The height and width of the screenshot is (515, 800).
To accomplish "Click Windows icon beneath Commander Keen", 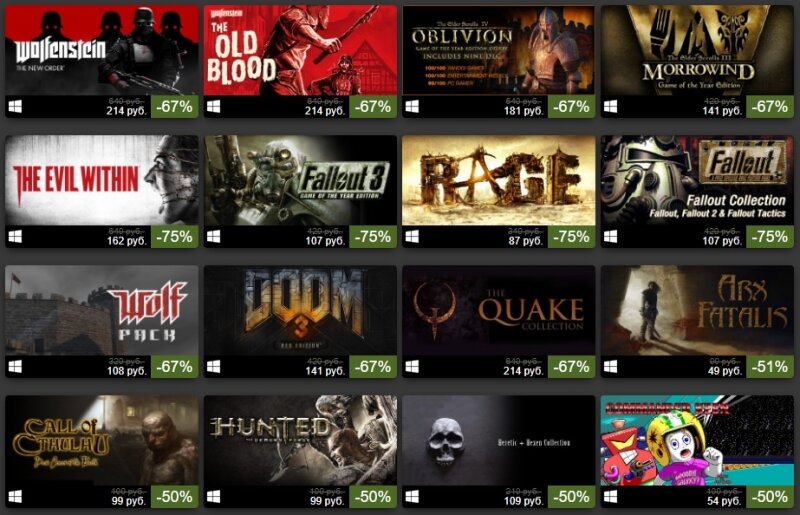I will click(610, 497).
